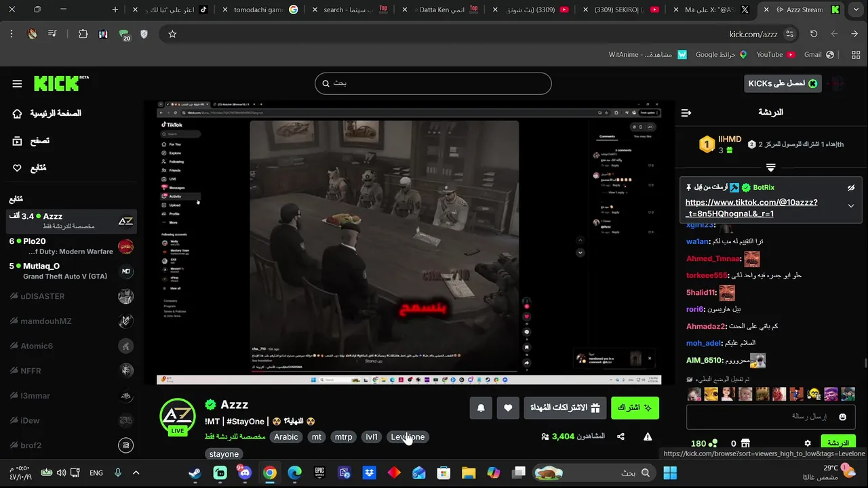Open Microsoft Edge from the taskbar

point(294,472)
